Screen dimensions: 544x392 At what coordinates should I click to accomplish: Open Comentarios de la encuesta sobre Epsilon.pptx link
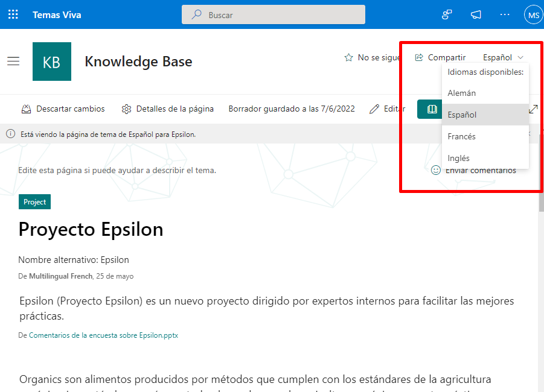103,335
